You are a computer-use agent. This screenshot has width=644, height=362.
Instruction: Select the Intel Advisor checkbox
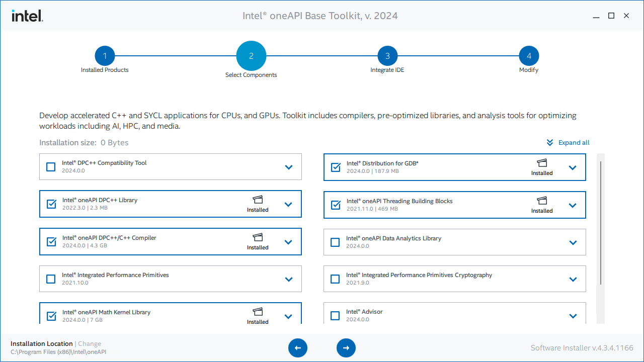[335, 315]
